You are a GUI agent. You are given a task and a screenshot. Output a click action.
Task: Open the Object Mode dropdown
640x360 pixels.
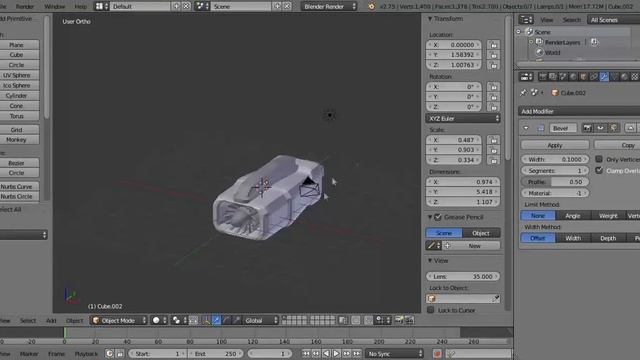point(119,321)
